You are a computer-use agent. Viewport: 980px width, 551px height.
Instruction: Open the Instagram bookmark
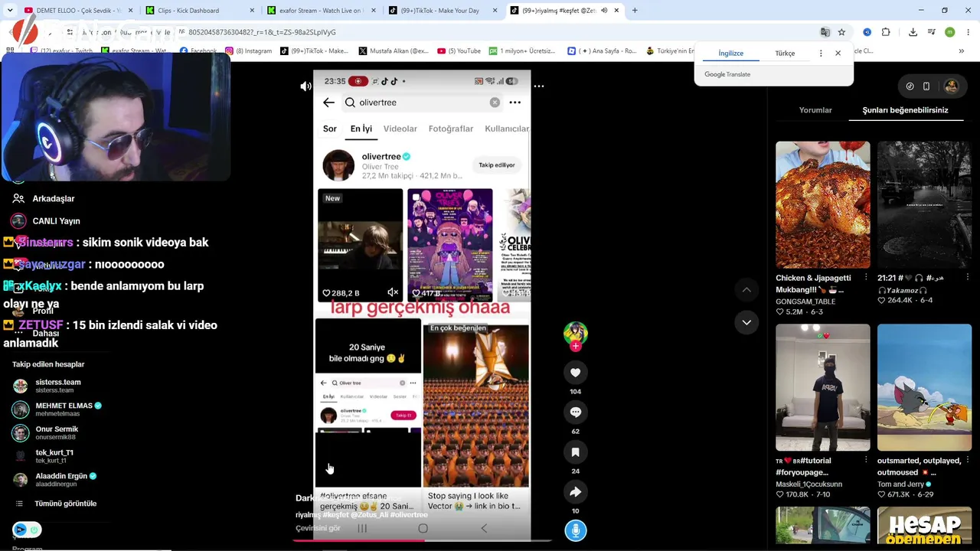coord(249,51)
